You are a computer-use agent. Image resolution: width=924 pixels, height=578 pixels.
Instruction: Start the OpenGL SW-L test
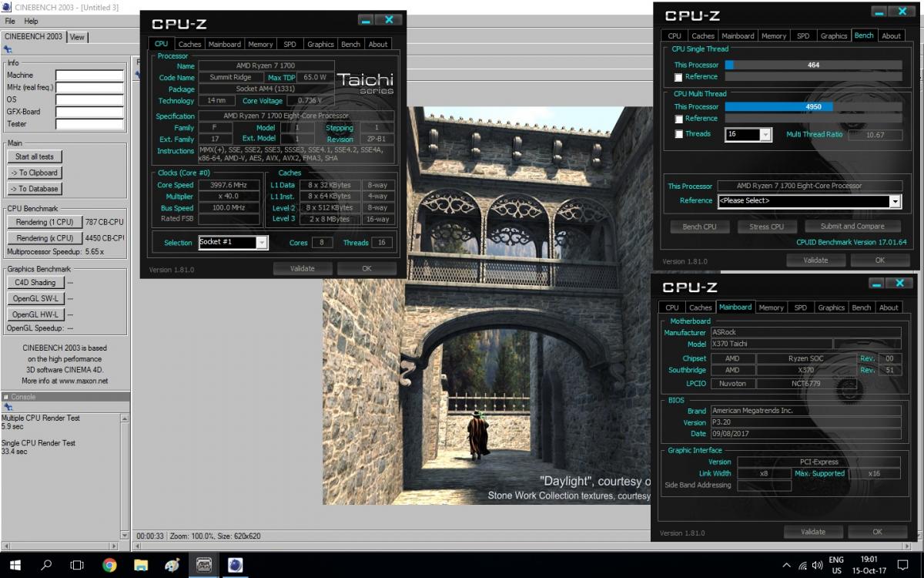[x=35, y=298]
